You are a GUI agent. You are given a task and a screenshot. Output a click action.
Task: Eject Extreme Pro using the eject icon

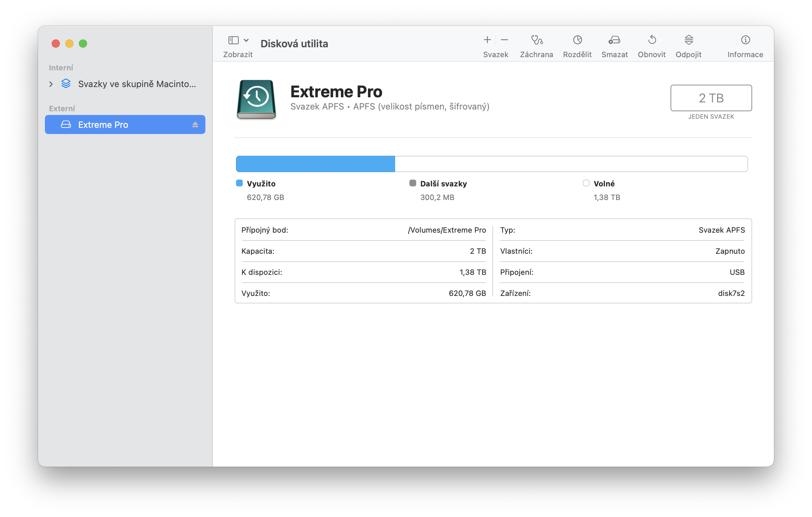coord(195,124)
